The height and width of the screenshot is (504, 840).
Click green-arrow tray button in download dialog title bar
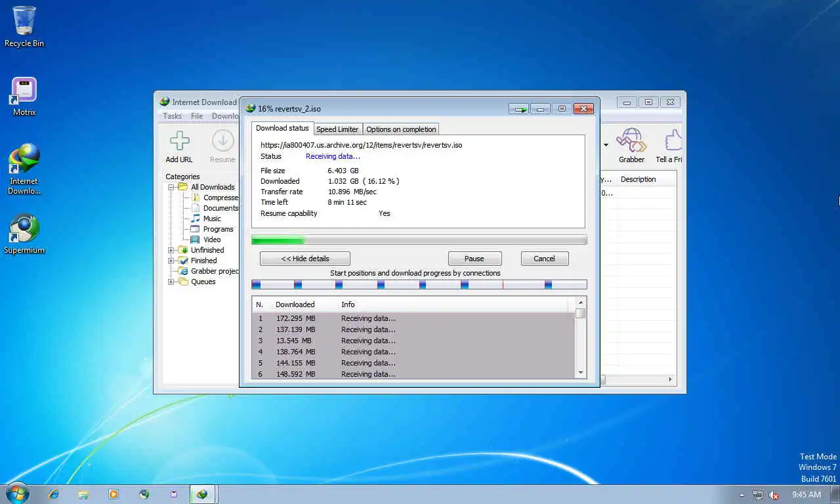[x=519, y=109]
